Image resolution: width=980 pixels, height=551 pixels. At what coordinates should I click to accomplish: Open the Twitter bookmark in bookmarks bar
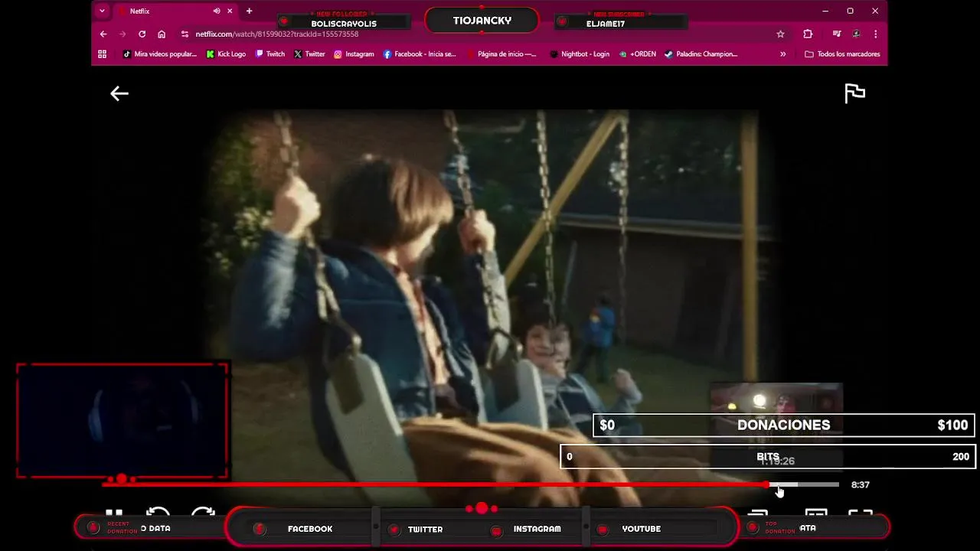[x=309, y=54]
